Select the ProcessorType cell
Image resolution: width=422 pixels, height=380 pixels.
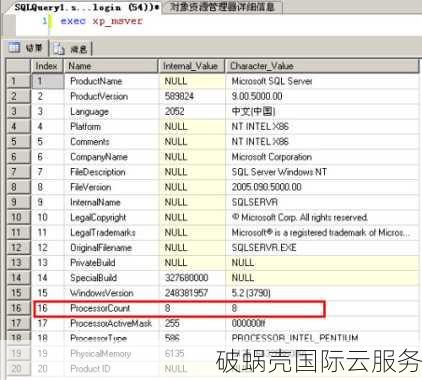point(111,338)
